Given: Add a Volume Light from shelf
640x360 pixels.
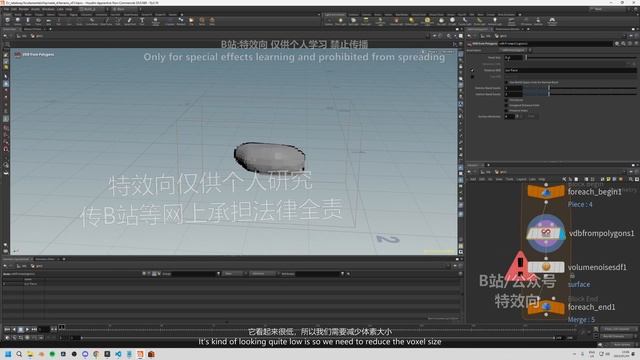Looking at the screenshot, I should point(396,21).
